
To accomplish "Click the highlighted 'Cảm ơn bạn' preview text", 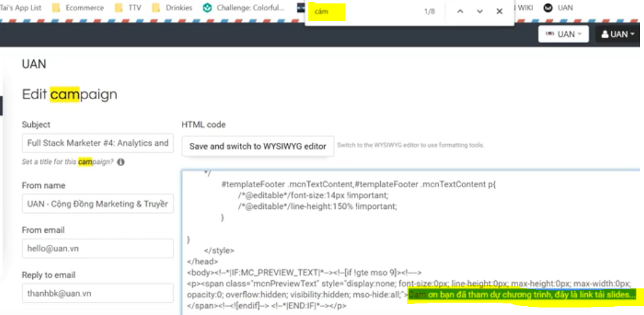I will (522, 295).
